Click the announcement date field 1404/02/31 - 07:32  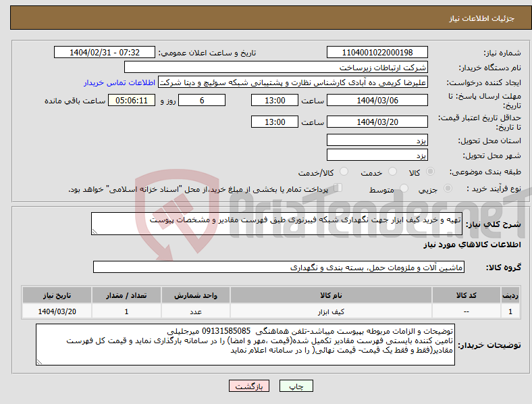105,53
